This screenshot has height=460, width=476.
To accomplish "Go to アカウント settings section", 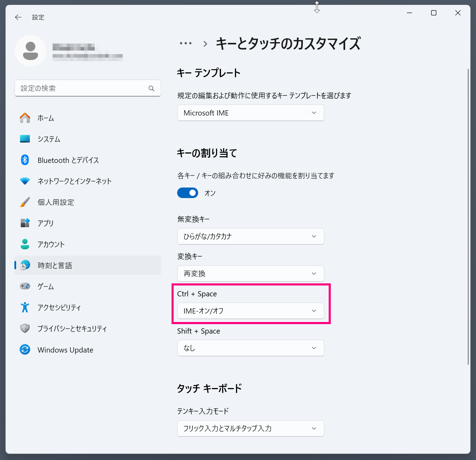I will pyautogui.click(x=51, y=244).
